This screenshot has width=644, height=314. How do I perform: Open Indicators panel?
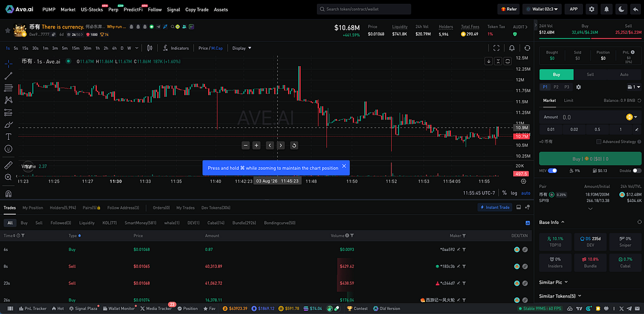click(x=176, y=48)
